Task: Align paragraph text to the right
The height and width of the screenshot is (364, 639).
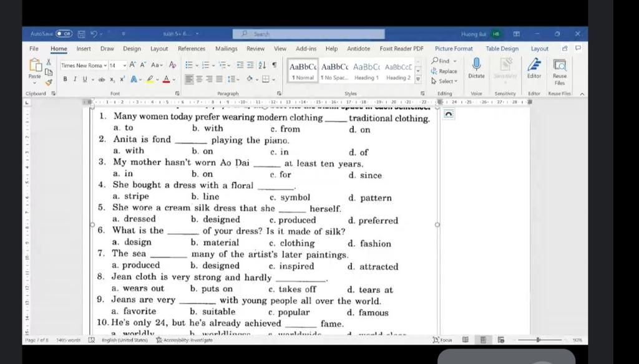Action: (x=209, y=79)
